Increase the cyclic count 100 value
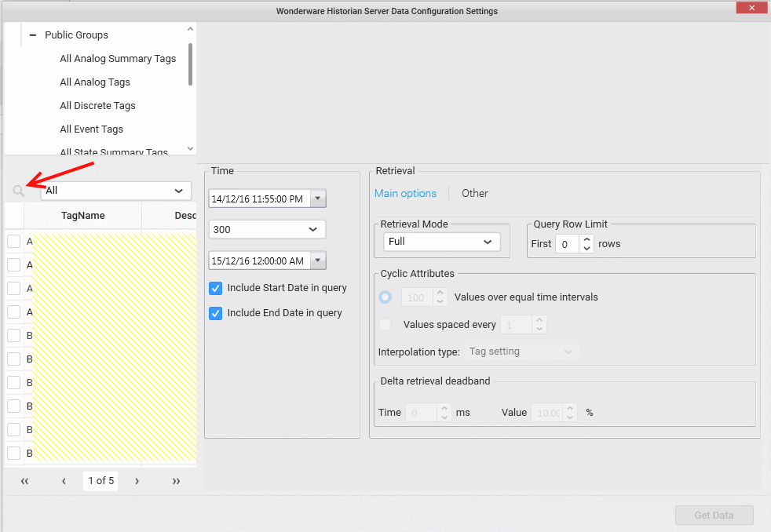Image resolution: width=771 pixels, height=532 pixels. point(440,293)
